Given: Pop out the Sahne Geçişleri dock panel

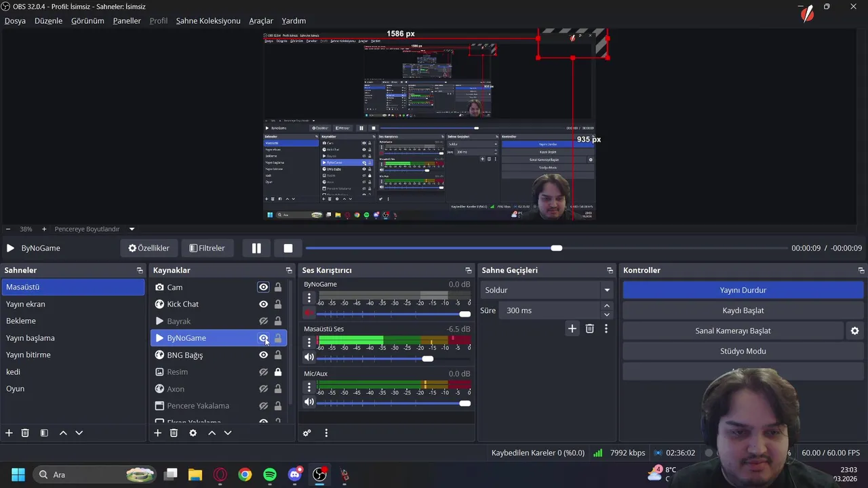Looking at the screenshot, I should (610, 270).
